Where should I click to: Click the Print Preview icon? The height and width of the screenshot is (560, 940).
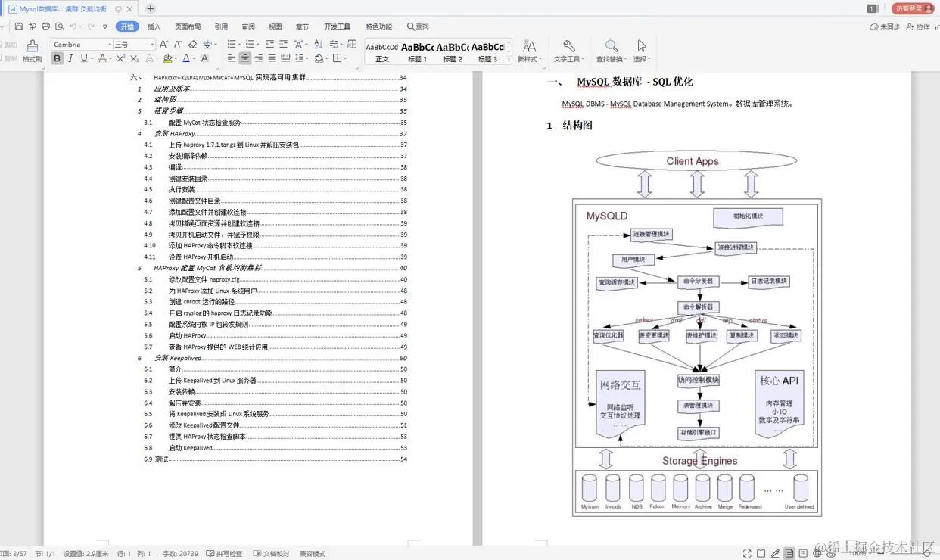tap(59, 26)
